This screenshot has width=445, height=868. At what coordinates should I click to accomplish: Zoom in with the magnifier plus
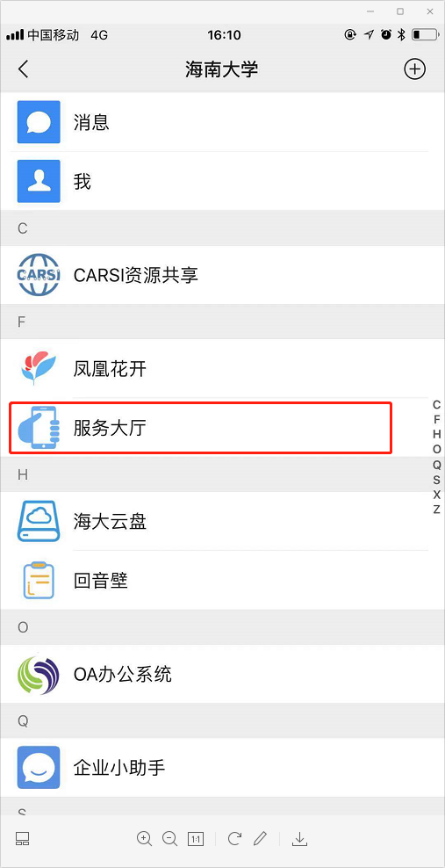[144, 839]
